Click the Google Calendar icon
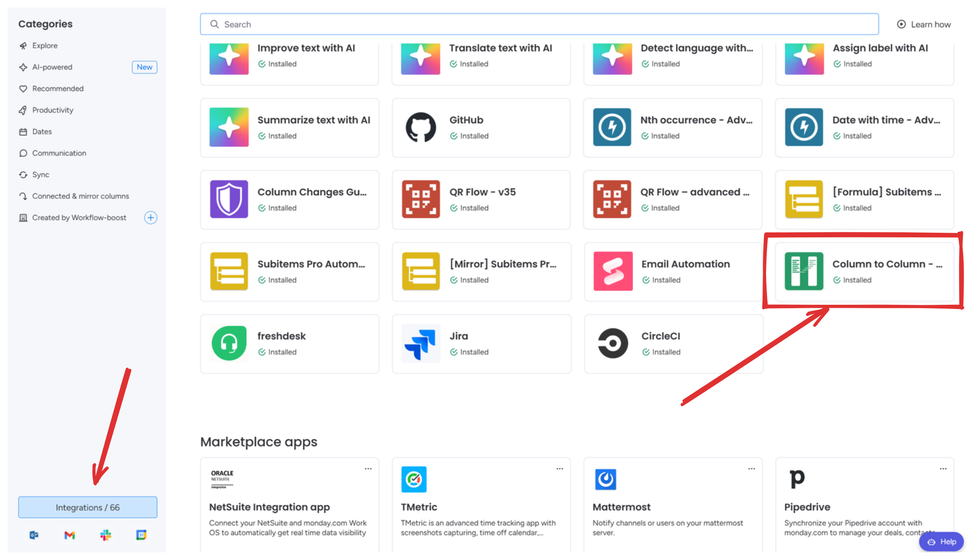Image resolution: width=975 pixels, height=560 pixels. [x=141, y=535]
